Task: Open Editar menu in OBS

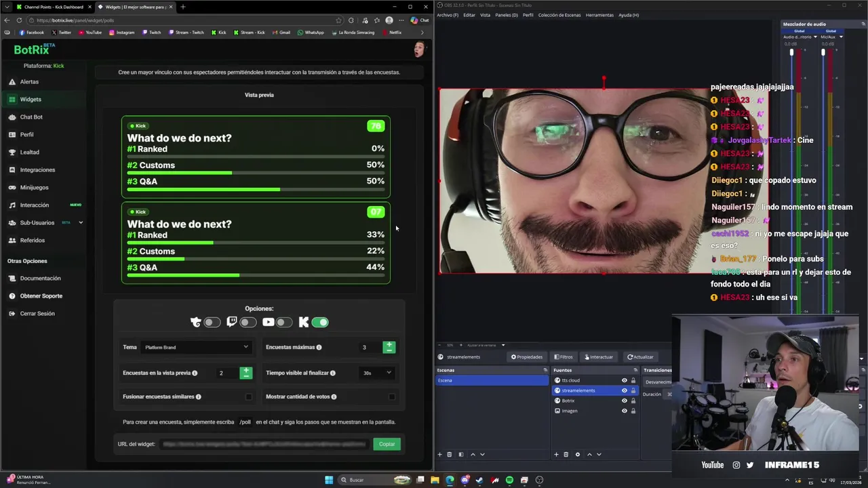Action: [469, 15]
